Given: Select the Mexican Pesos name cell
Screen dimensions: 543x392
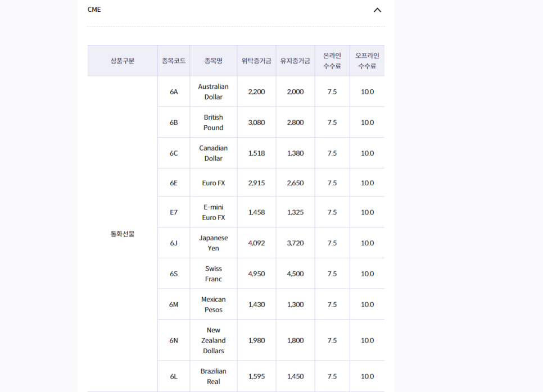Looking at the screenshot, I should click(x=214, y=305).
